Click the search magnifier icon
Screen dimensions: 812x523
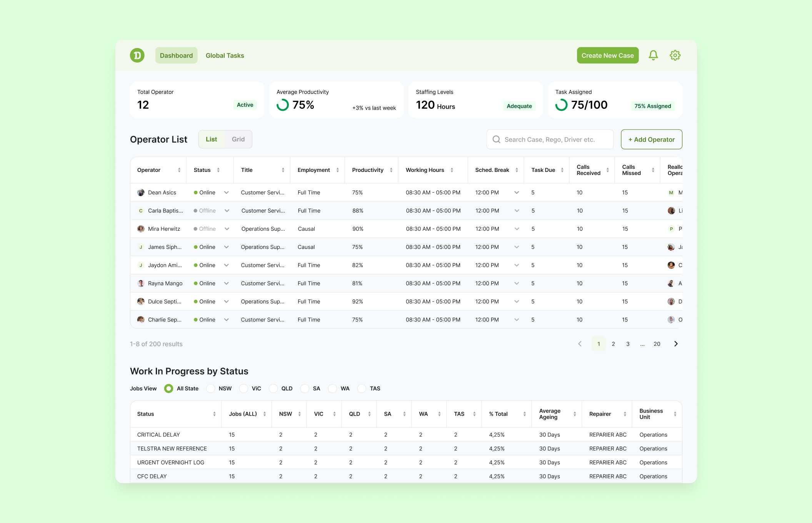tap(497, 139)
